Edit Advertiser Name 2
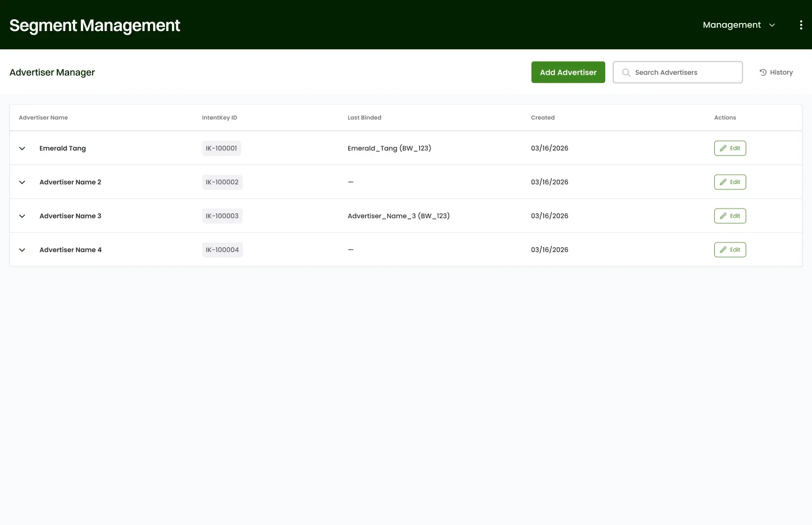This screenshot has width=812, height=525. coord(730,182)
